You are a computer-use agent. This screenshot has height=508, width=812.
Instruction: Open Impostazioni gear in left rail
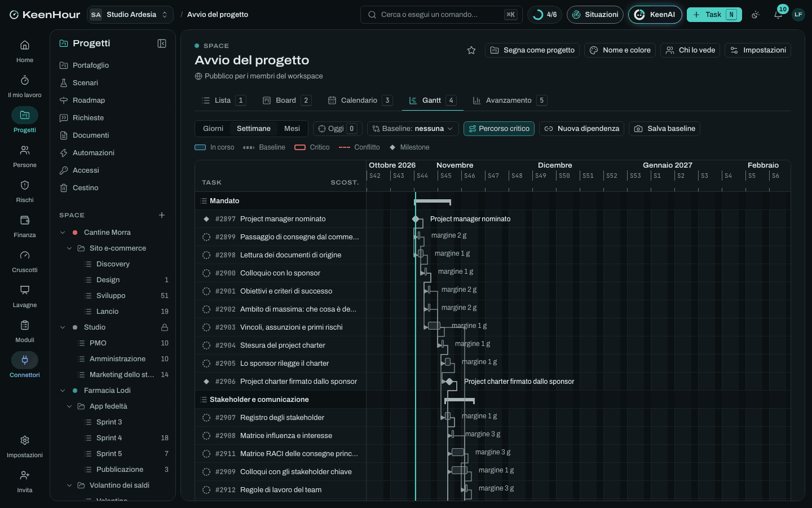[25, 446]
